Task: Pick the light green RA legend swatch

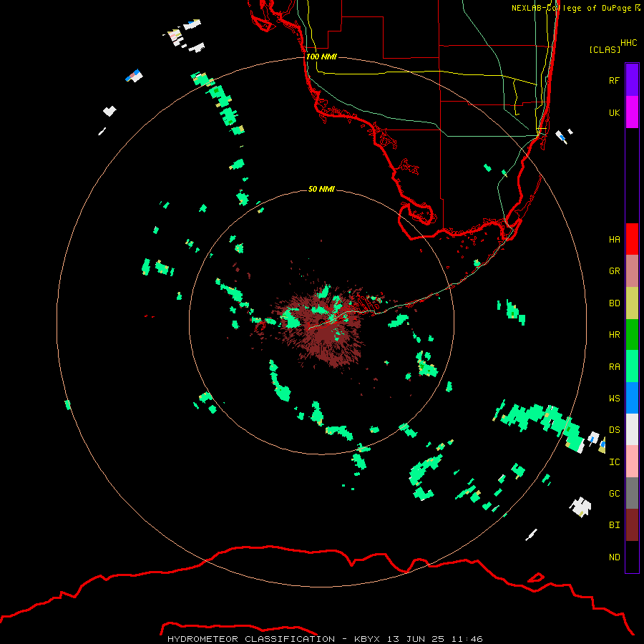Action: (x=632, y=366)
